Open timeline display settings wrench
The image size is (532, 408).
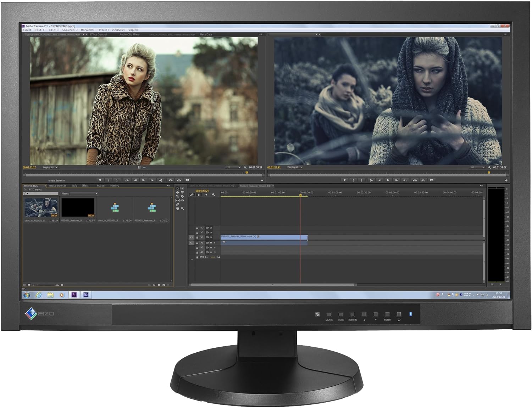tap(214, 195)
